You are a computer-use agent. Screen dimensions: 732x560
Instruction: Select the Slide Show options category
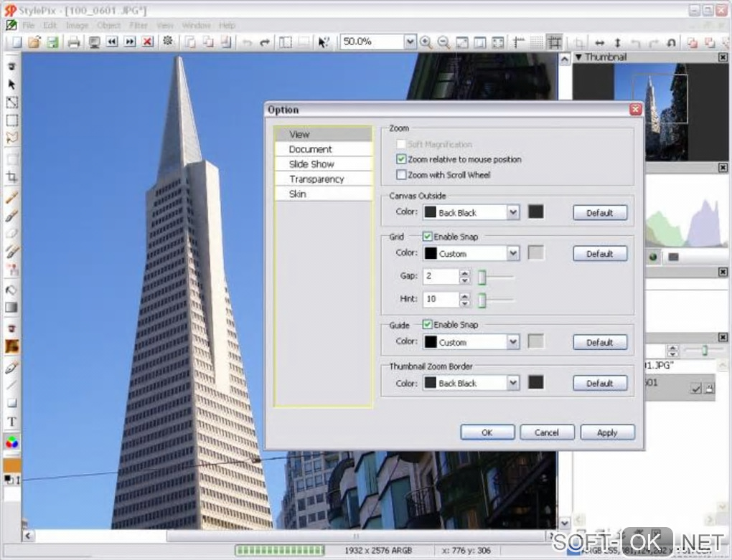[324, 164]
